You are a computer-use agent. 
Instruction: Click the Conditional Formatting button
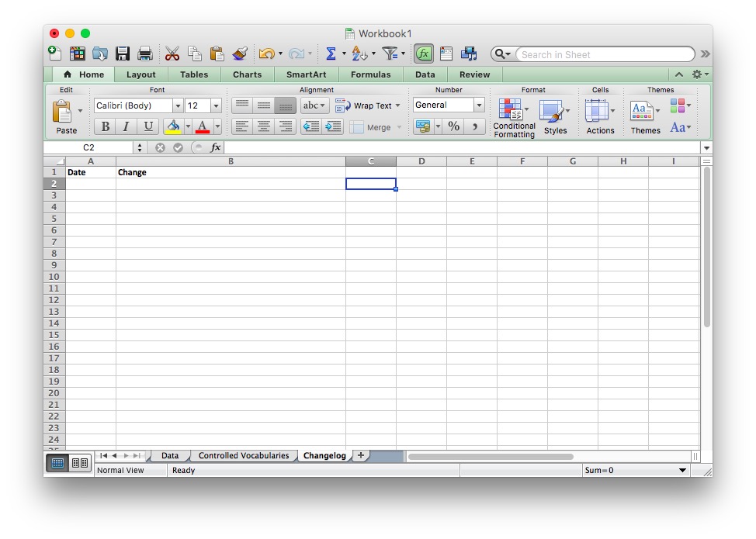click(514, 118)
